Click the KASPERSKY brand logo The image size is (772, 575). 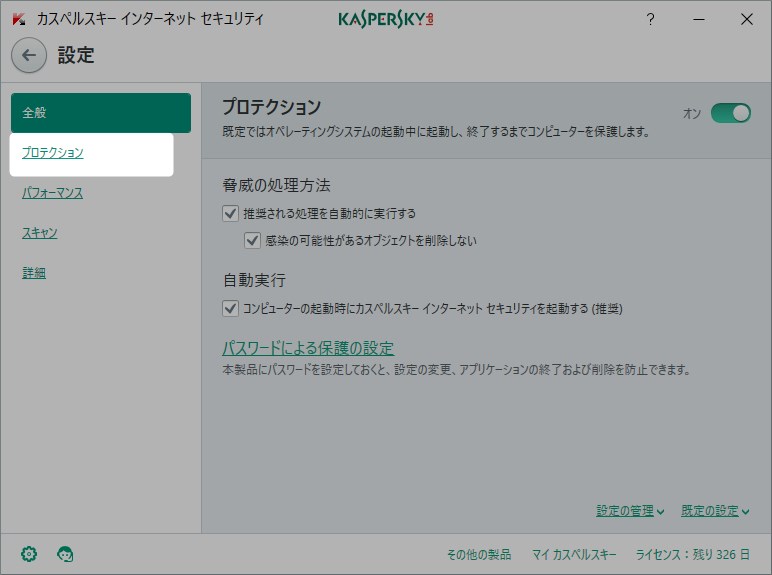pyautogui.click(x=386, y=19)
